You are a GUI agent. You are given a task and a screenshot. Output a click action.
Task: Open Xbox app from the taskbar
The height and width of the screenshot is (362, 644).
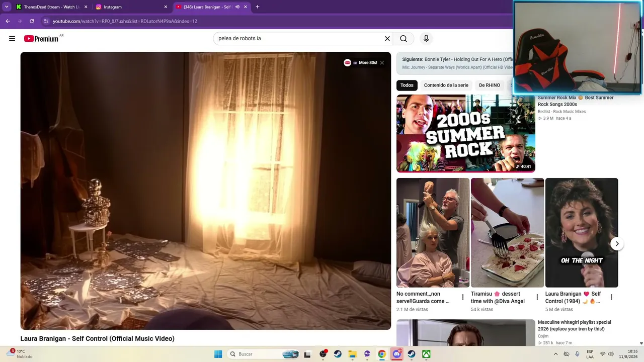coord(426,354)
